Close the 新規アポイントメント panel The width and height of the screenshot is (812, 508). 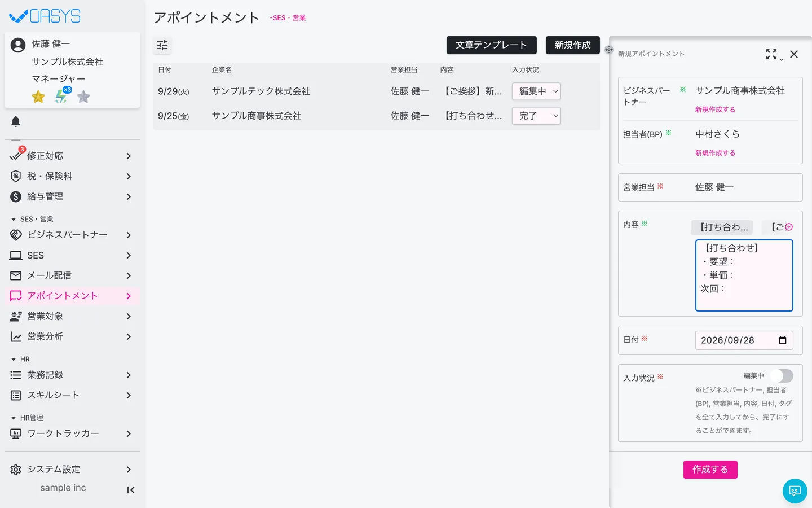794,54
